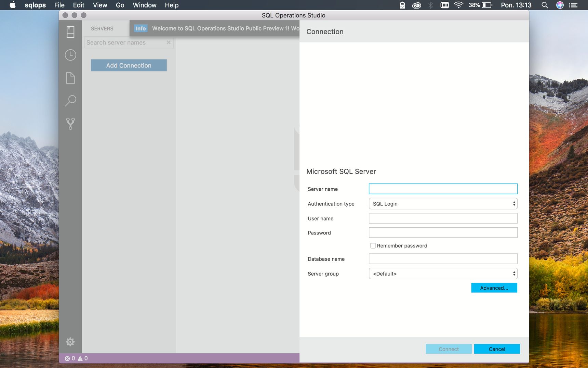The width and height of the screenshot is (588, 368).
Task: Open the View menu
Action: [100, 5]
